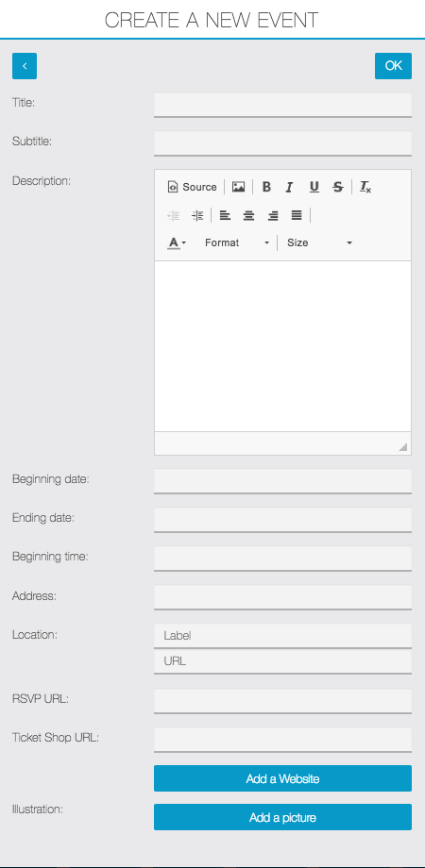Confirm the event with OK button
The height and width of the screenshot is (868, 425).
pyautogui.click(x=394, y=66)
